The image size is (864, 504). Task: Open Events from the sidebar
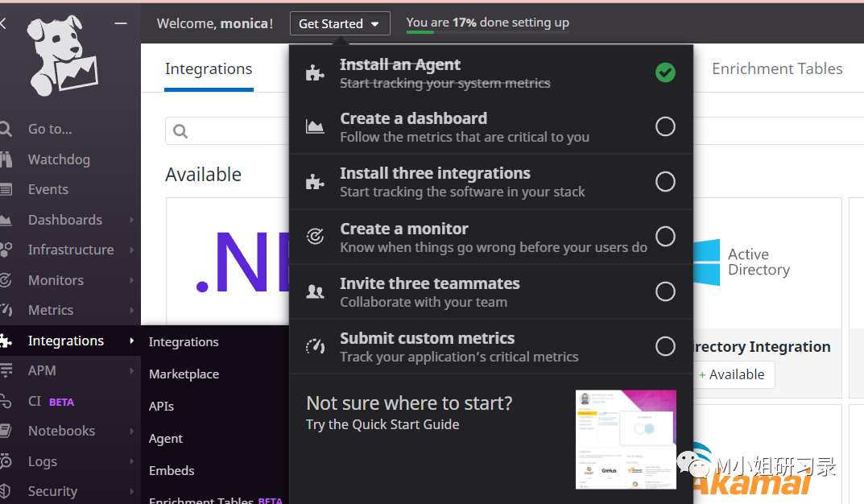point(48,189)
